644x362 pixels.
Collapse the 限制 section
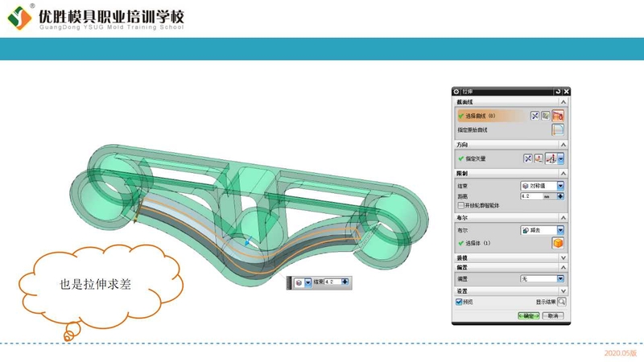(x=563, y=173)
